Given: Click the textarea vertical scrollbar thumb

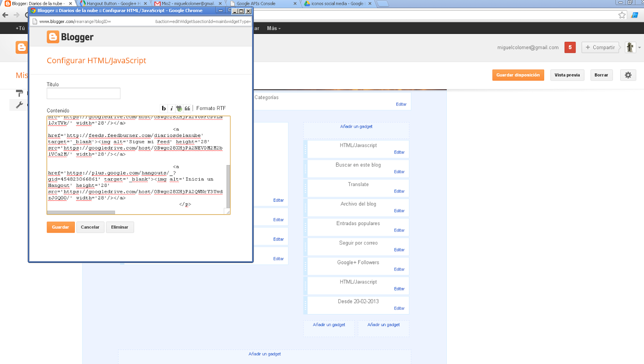Looking at the screenshot, I should [228, 186].
